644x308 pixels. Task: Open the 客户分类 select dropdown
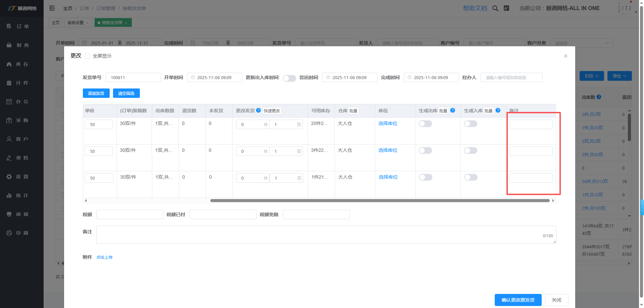click(x=581, y=43)
